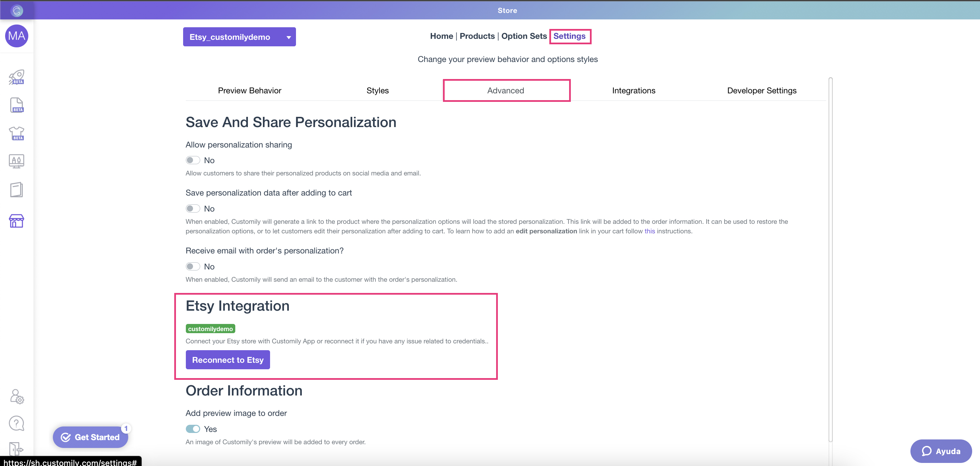Click the help question mark icon
Image resolution: width=980 pixels, height=466 pixels.
[17, 423]
